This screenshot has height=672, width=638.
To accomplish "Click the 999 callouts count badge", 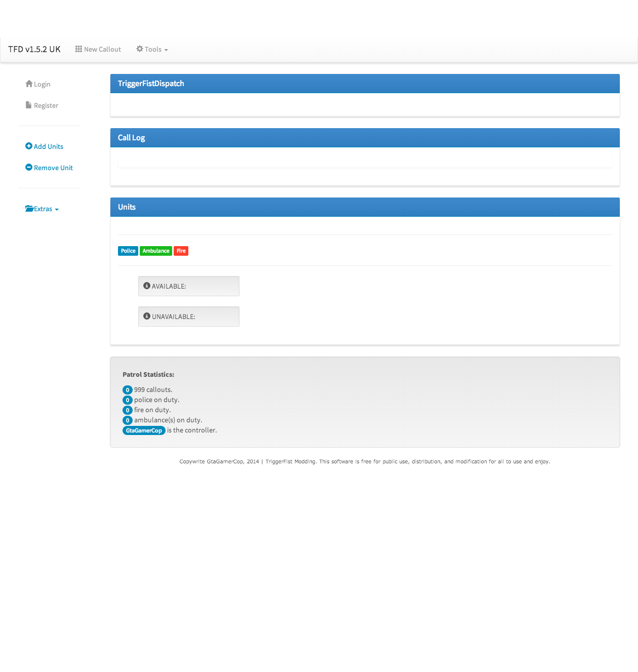I will pyautogui.click(x=128, y=390).
